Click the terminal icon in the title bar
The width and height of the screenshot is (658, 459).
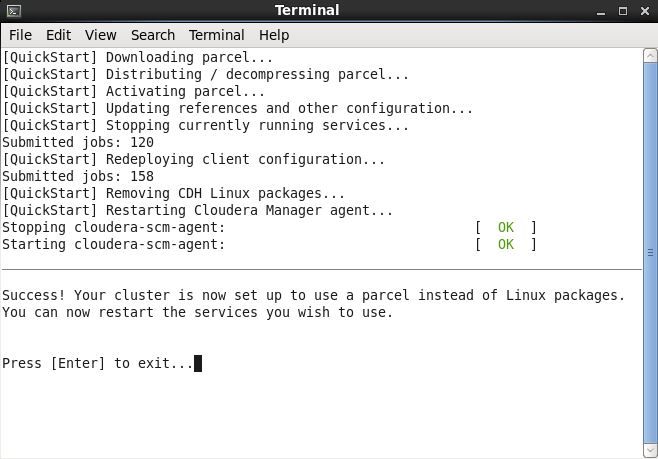coord(13,11)
